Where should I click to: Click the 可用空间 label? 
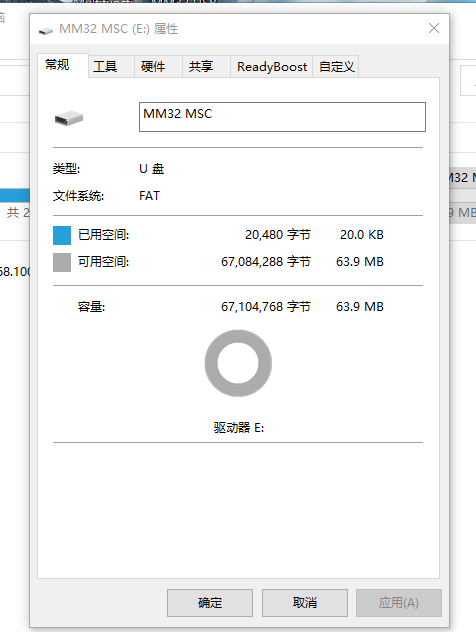(x=104, y=262)
